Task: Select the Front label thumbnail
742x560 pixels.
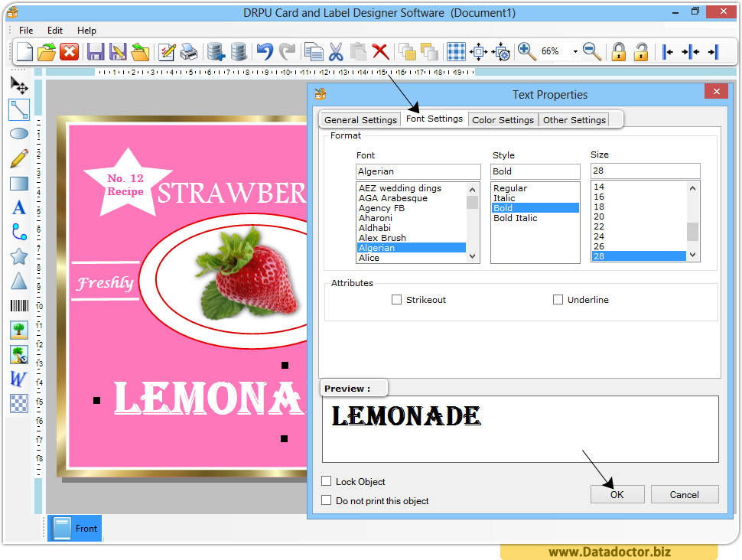Action: 74,528
